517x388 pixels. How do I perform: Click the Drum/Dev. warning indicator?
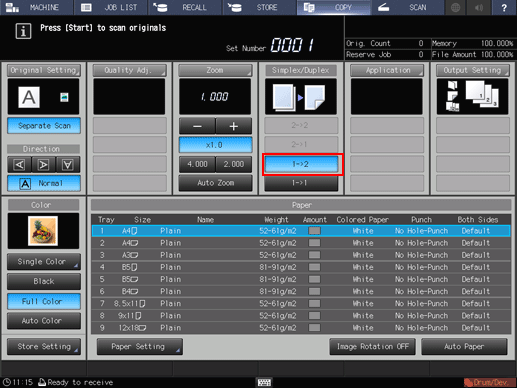coord(489,382)
